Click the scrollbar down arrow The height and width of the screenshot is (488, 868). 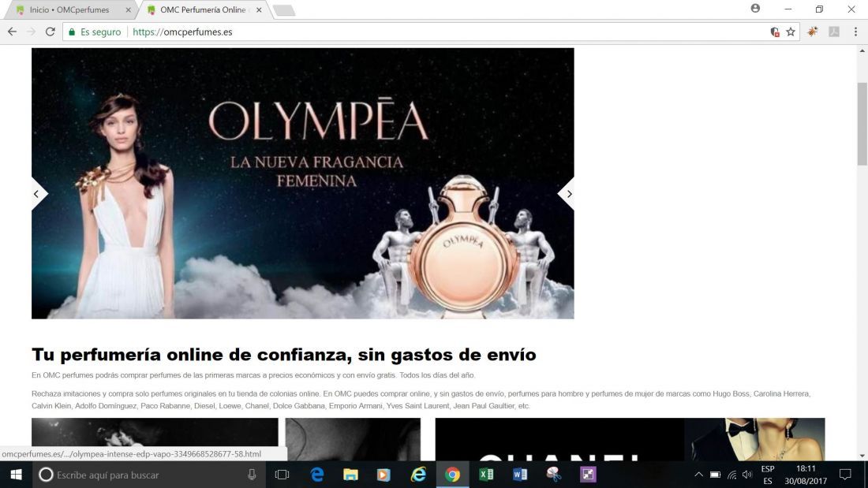[862, 456]
